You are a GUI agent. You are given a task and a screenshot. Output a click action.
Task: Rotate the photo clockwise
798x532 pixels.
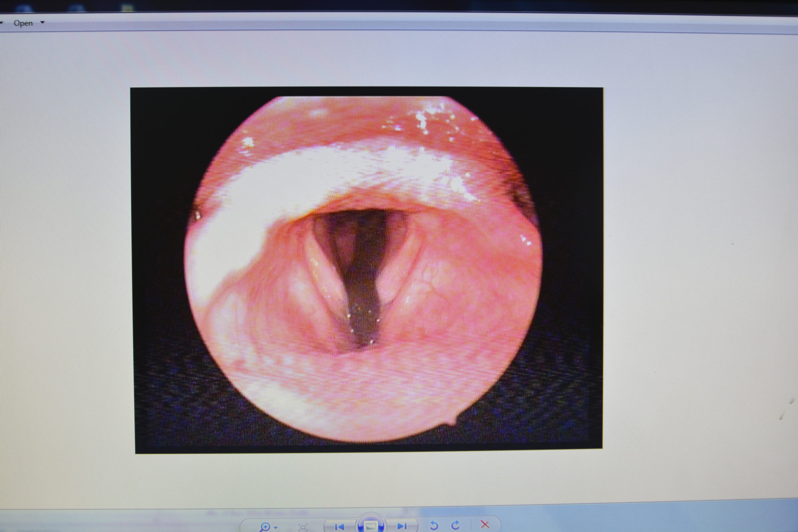click(455, 525)
